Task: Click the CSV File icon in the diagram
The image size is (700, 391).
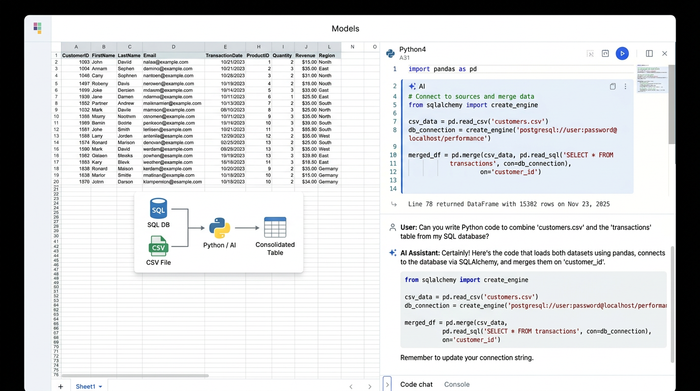Action: pos(158,246)
